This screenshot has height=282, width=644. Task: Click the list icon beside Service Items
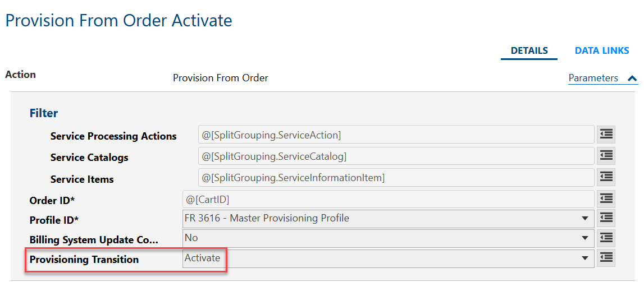606,177
